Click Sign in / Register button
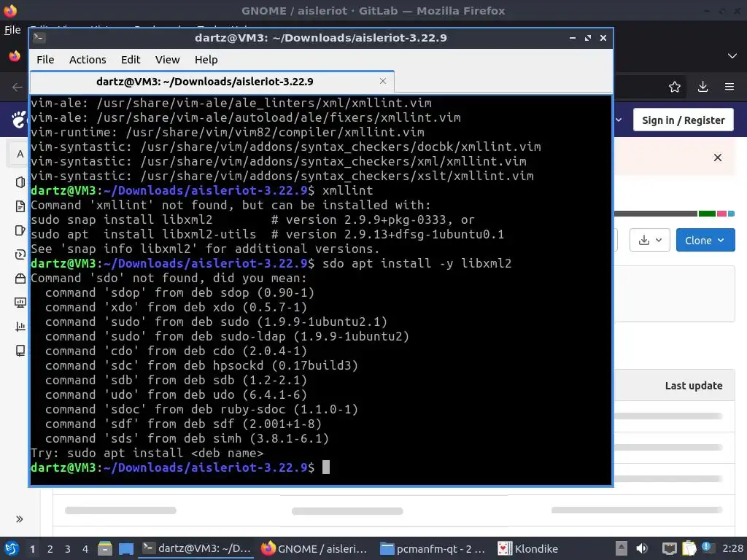747x560 pixels. pos(683,120)
